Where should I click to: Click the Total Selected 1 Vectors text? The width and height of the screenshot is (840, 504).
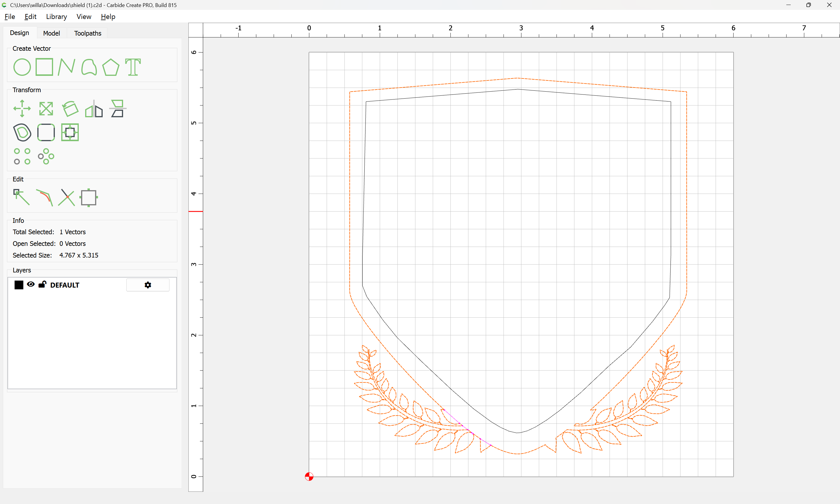[x=49, y=232]
